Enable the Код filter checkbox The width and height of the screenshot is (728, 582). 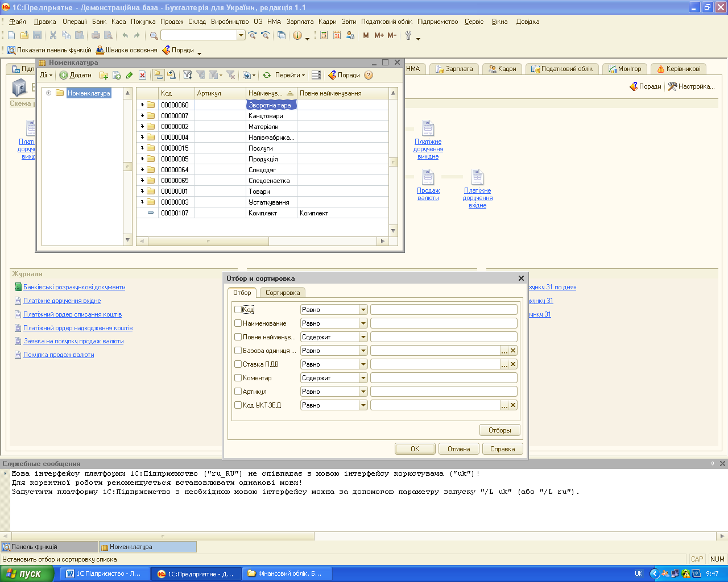tap(238, 310)
